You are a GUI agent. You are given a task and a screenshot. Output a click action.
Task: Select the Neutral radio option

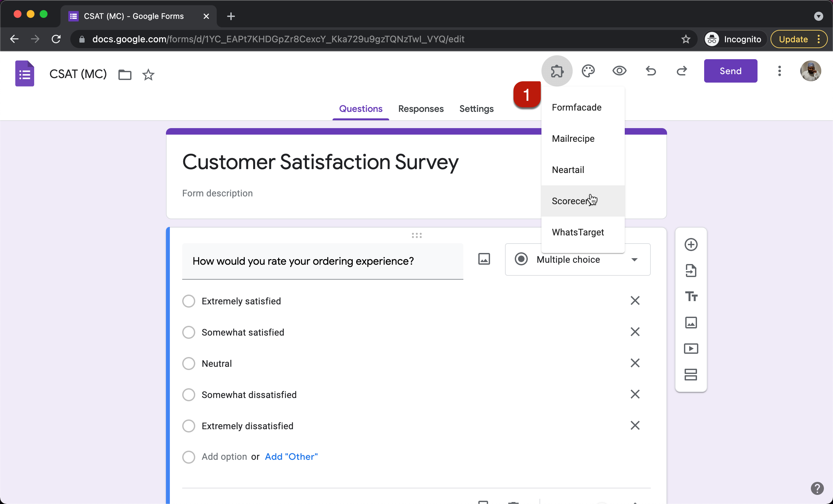click(189, 364)
